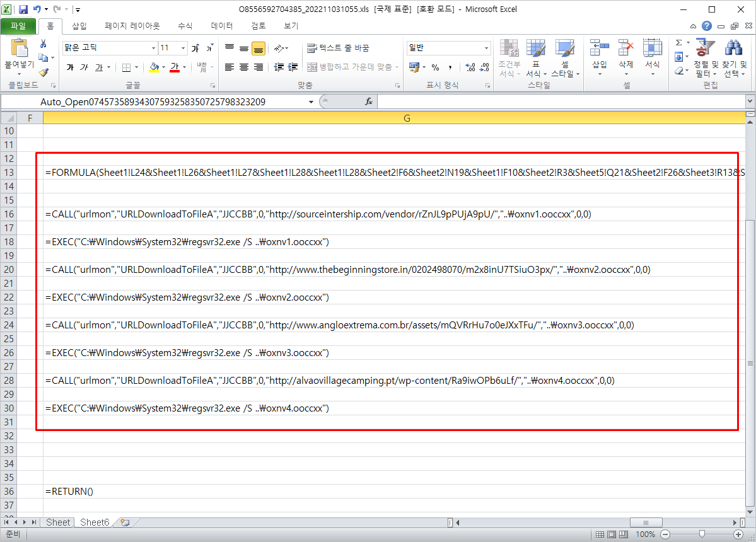Toggle middle vertical alignment
This screenshot has width=756, height=542.
tap(244, 48)
